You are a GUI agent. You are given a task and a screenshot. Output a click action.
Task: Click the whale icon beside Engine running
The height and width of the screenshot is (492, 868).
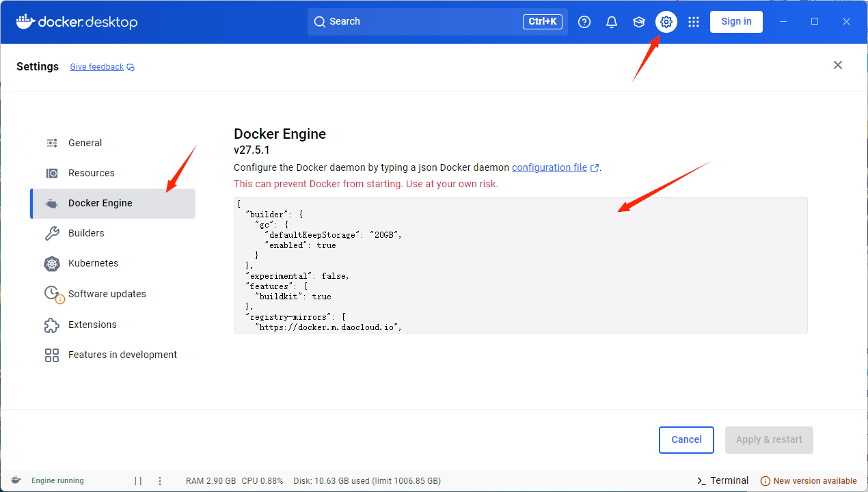(16, 480)
